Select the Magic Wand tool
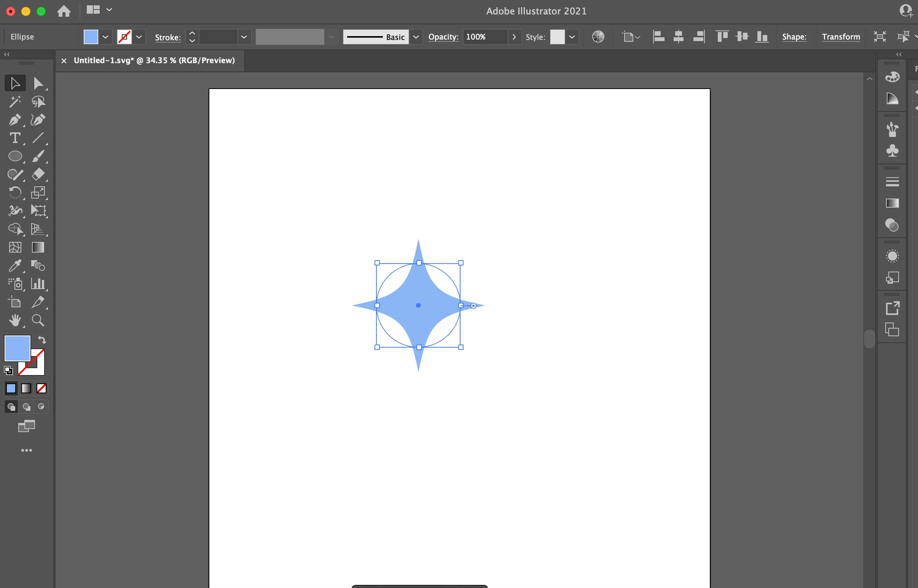The image size is (918, 588). click(x=14, y=102)
